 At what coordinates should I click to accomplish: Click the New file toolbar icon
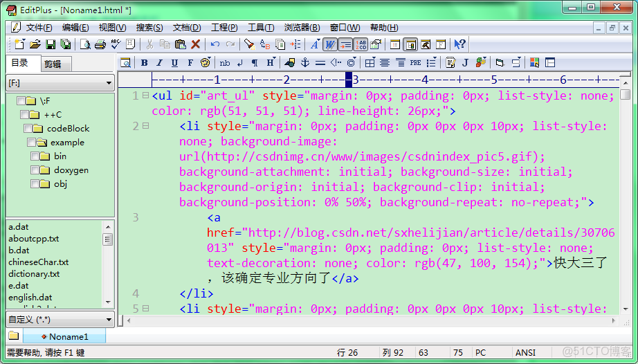click(19, 44)
